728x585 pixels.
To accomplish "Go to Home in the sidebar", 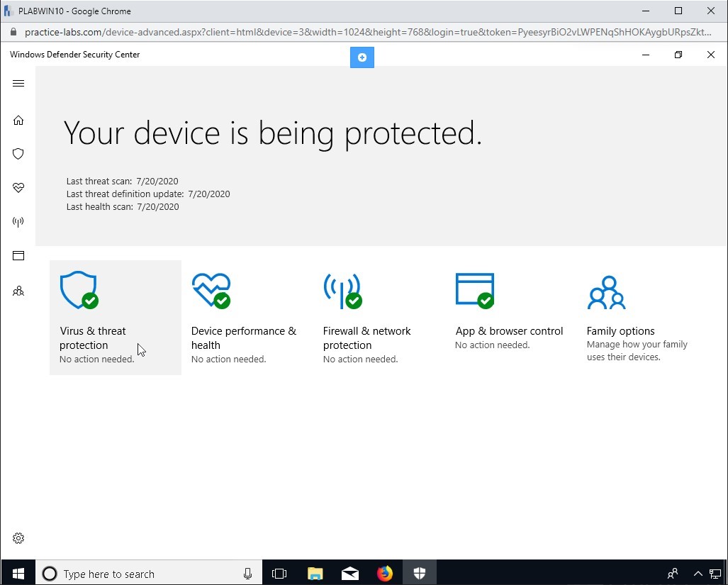I will (18, 121).
